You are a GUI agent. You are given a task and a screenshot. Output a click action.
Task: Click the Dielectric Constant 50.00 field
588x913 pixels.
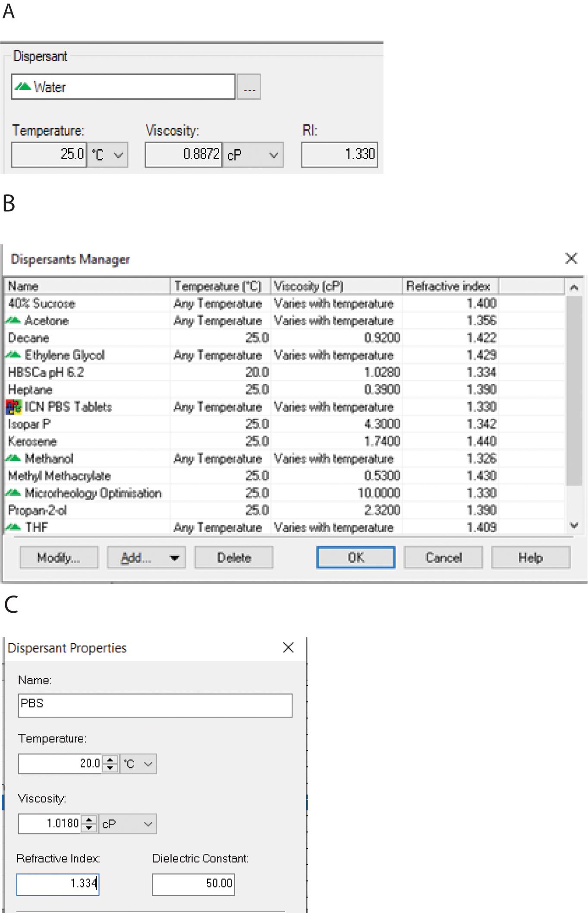193,884
